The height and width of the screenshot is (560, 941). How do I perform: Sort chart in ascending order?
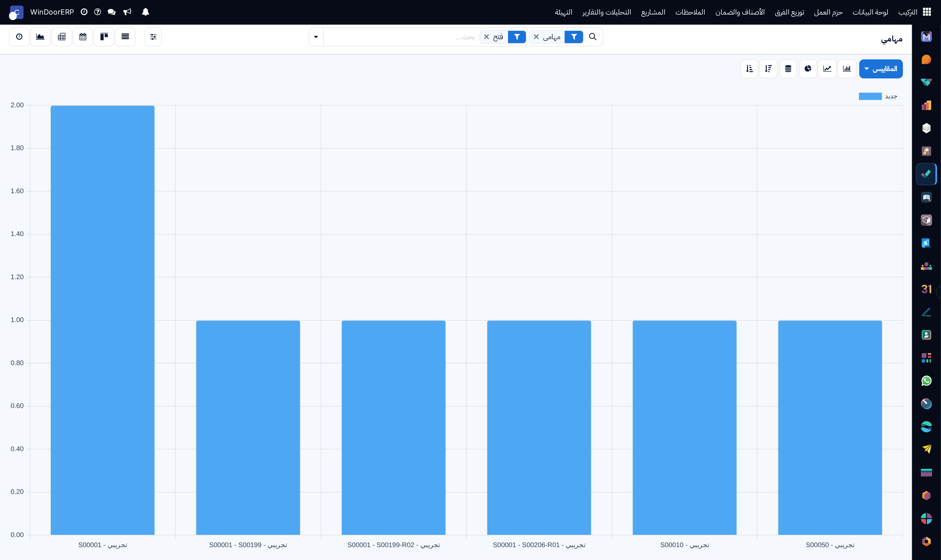click(x=749, y=69)
